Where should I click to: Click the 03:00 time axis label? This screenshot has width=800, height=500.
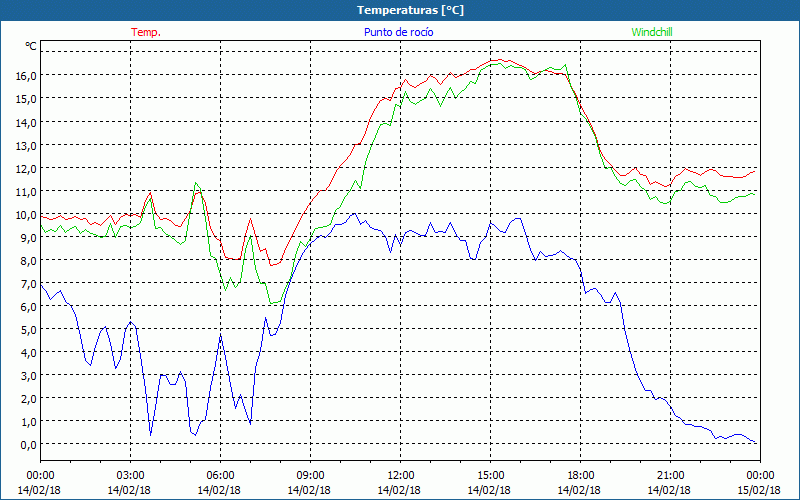130,476
